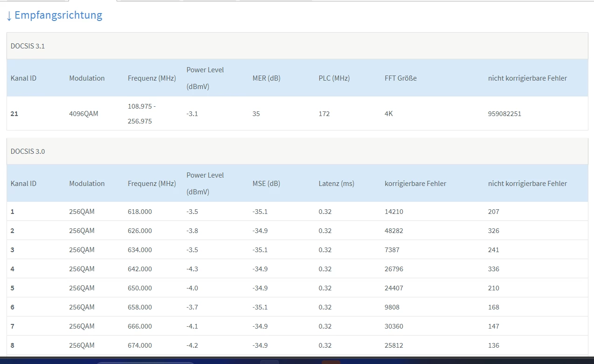Screen dimensions: 594x364
Task: Click the 4096QAM modulation cell
Action: (83, 114)
